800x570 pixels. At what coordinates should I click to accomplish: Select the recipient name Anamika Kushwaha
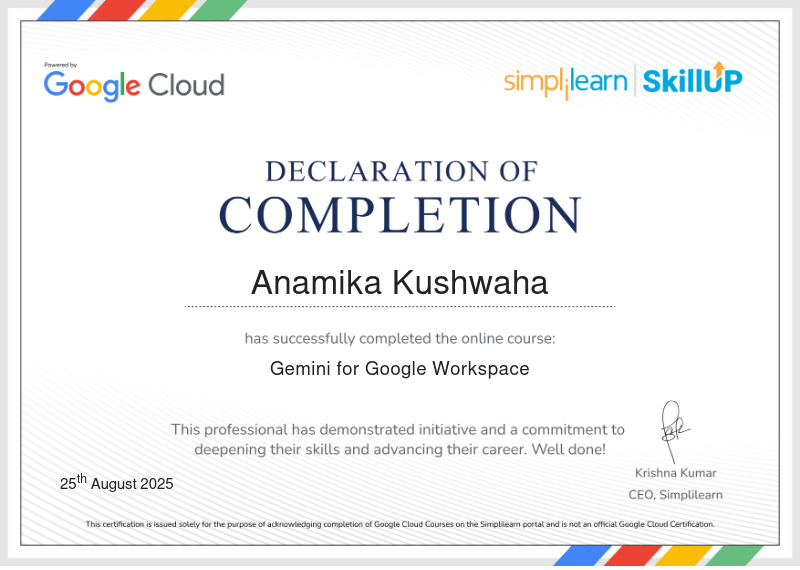coord(399,282)
